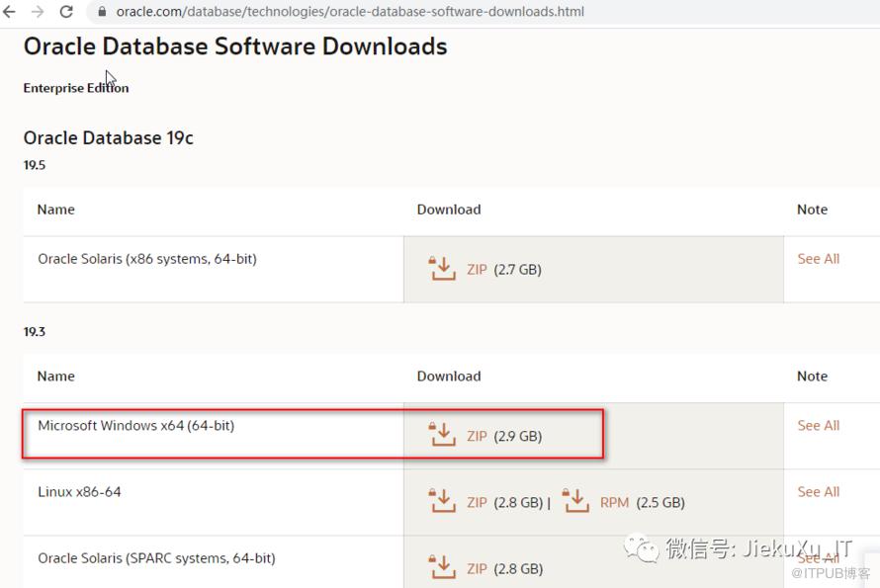Viewport: 880px width, 588px height.
Task: Click the browser forward arrow icon
Action: pos(40,13)
